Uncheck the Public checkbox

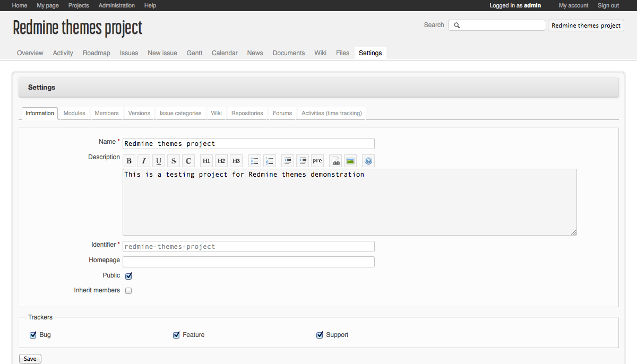click(x=128, y=276)
